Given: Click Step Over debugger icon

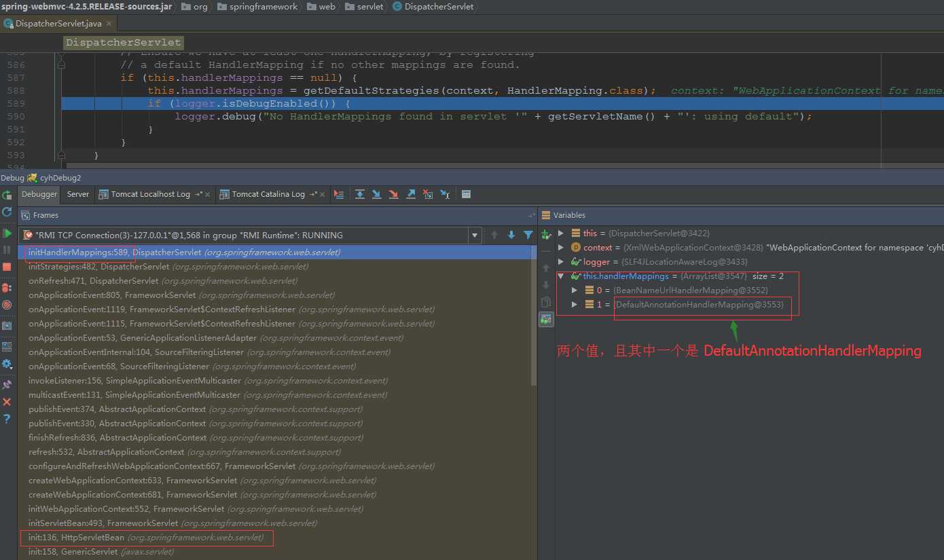Looking at the screenshot, I should (360, 194).
